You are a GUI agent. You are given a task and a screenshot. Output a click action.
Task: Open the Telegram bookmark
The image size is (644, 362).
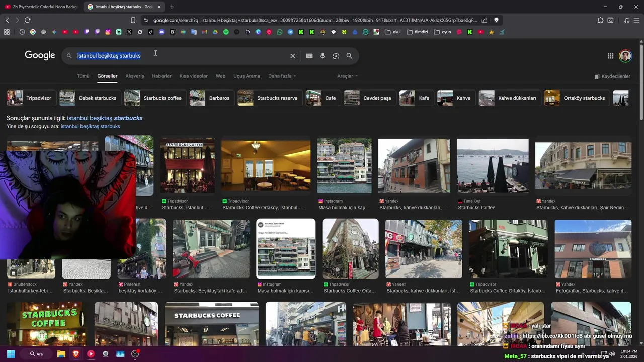(290, 32)
